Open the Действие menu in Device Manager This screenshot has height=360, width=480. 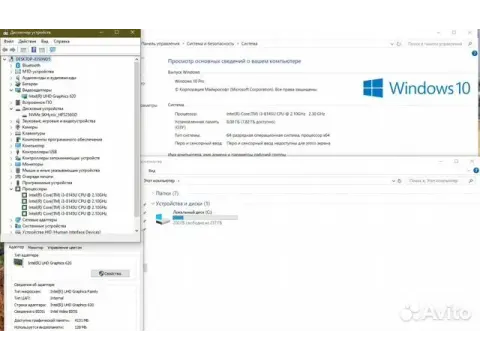(27, 41)
